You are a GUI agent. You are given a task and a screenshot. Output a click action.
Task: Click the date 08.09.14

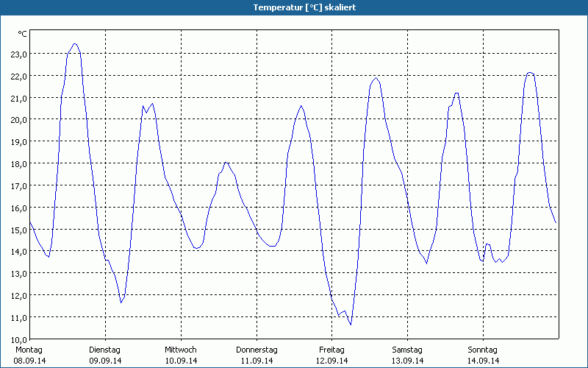pos(29,361)
